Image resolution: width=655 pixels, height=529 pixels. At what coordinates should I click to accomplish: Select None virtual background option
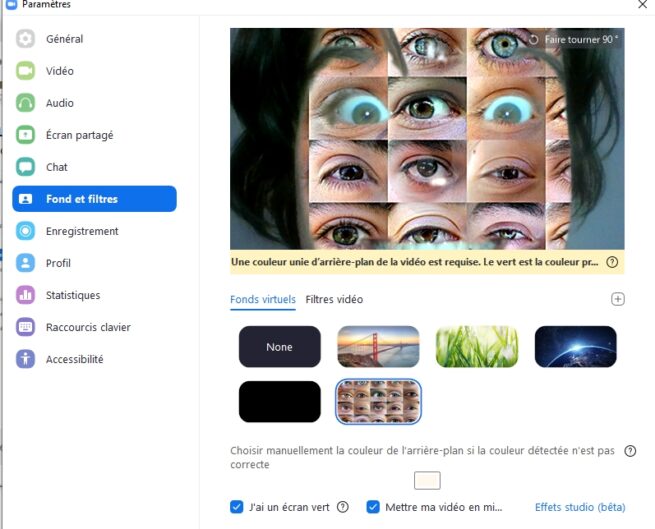(279, 347)
